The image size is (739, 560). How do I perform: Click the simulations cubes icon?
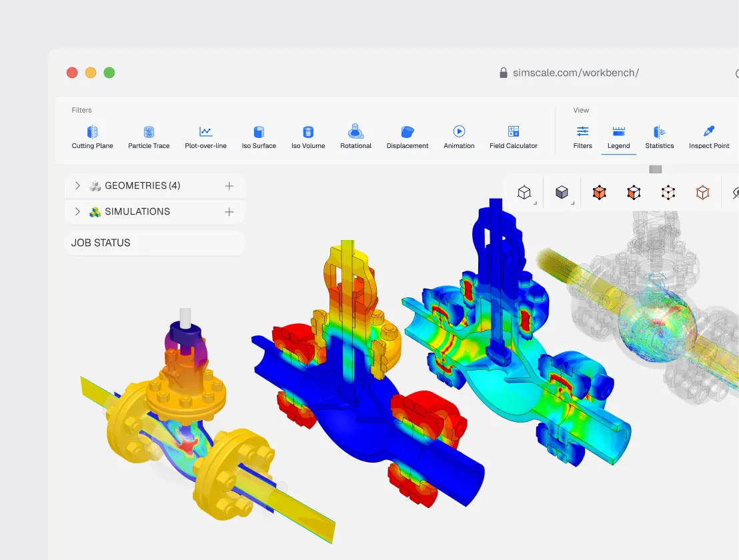point(95,212)
